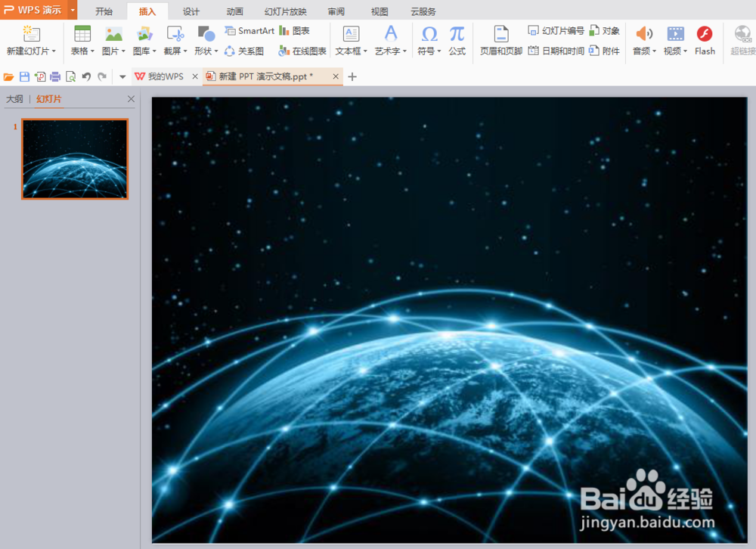Screen dimensions: 756x549
Task: Expand the WordArt (艺术字) dropdown arrow
Action: point(405,51)
